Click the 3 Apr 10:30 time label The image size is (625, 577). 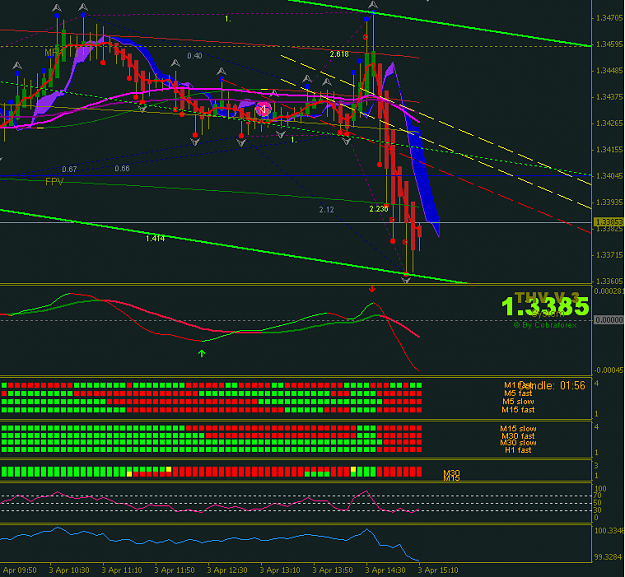[69, 570]
